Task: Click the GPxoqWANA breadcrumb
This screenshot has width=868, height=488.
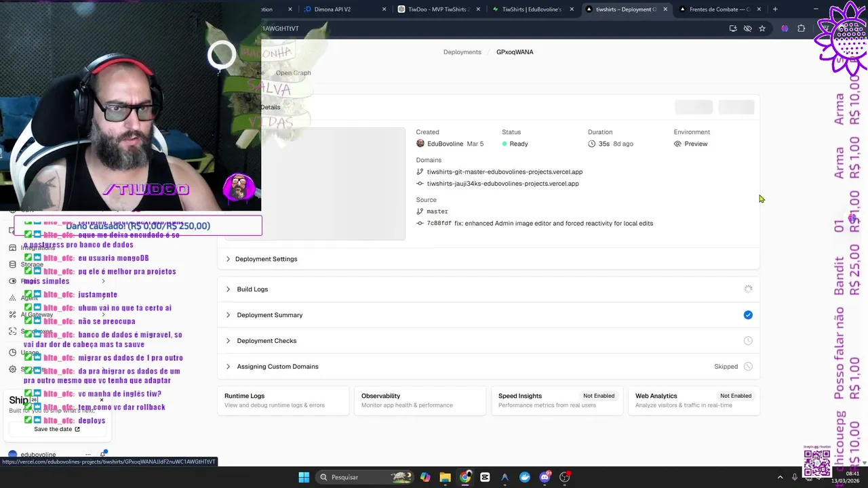Action: (515, 52)
